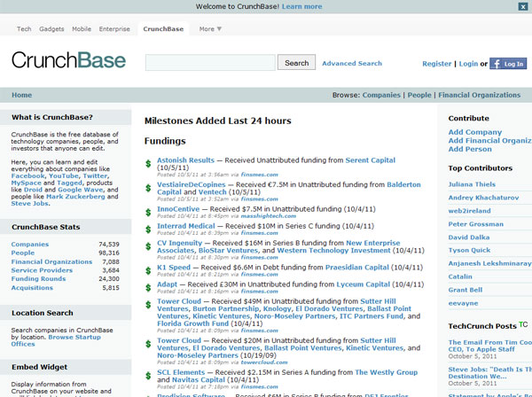
Task: Open the K1 Speed company link
Action: [x=174, y=267]
